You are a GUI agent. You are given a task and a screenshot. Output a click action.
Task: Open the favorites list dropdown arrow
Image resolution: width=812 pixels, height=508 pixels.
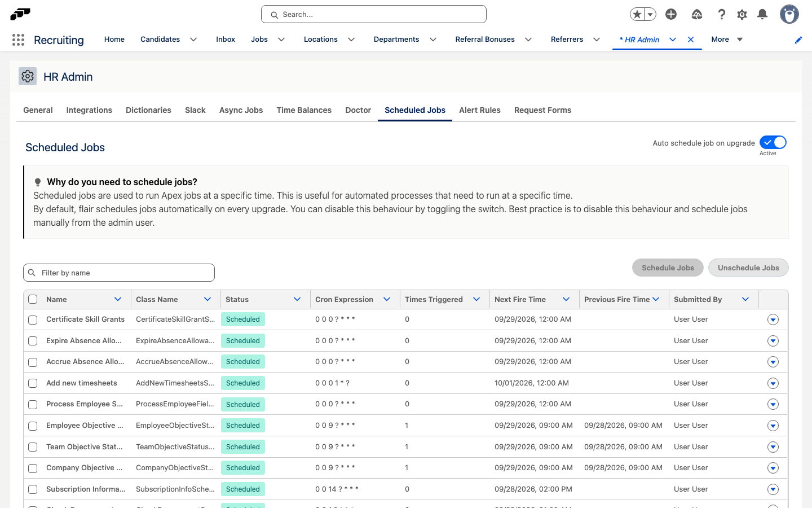coord(650,14)
